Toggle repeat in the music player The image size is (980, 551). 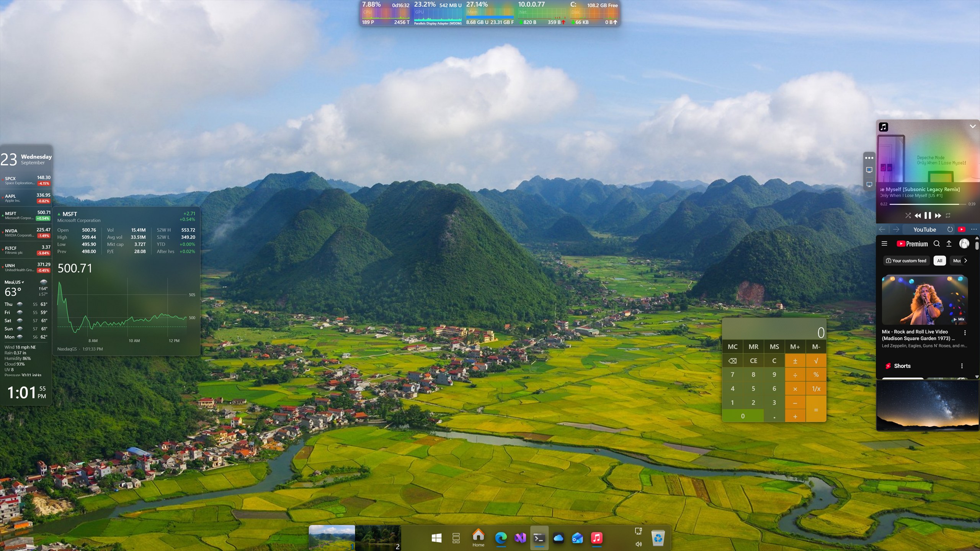[948, 216]
